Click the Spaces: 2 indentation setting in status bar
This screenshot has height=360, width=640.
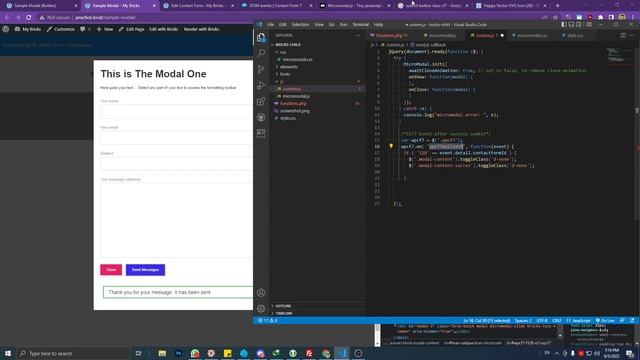[x=523, y=320]
